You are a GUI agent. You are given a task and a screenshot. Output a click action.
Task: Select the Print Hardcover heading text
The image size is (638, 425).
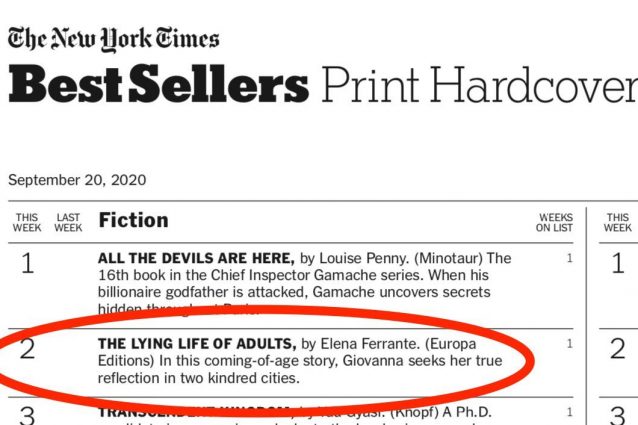pyautogui.click(x=478, y=87)
